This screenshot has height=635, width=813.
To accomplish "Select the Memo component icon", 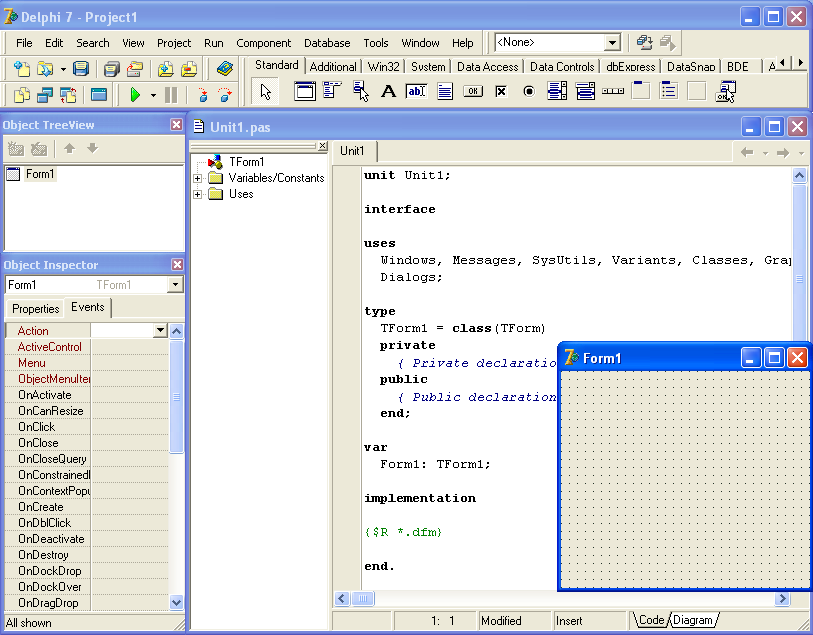I will click(x=445, y=92).
